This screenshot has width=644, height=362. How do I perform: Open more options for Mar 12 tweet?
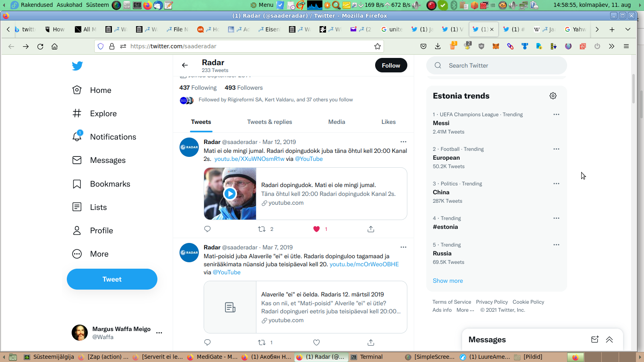pos(403,142)
